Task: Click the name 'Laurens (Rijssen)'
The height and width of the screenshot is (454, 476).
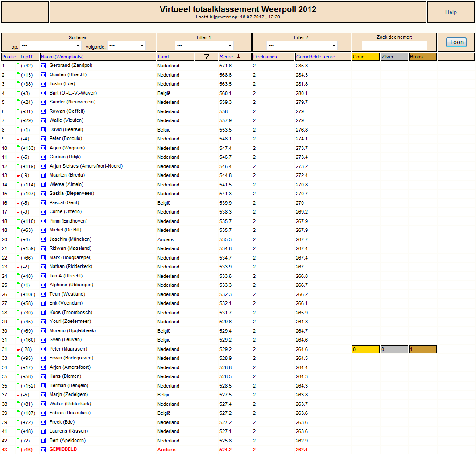Action: (x=69, y=431)
